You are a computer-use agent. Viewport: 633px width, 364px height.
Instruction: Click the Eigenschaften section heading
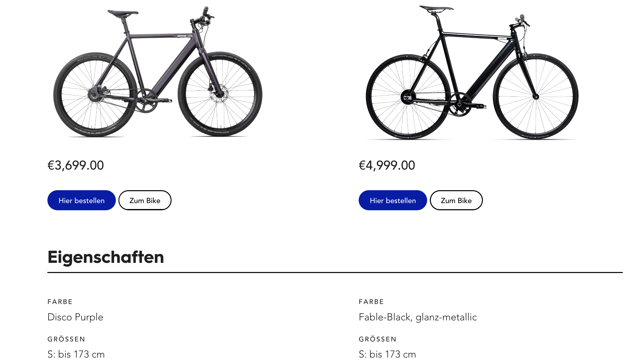(106, 257)
